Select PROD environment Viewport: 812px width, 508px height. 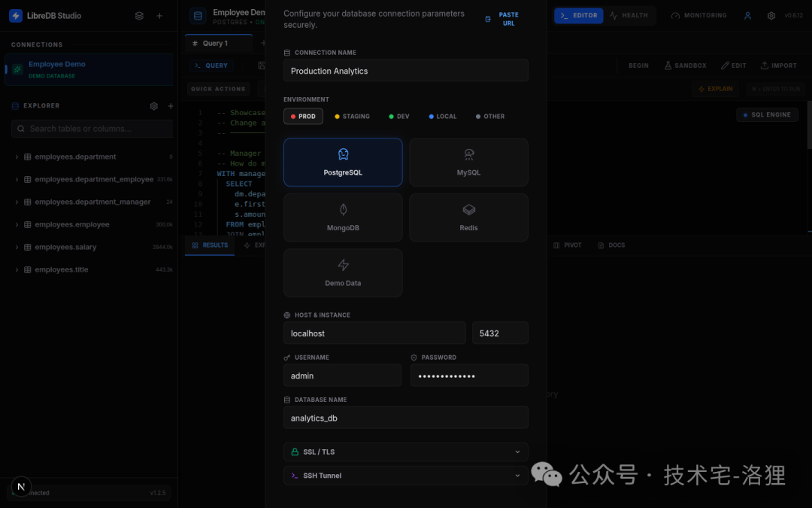303,117
